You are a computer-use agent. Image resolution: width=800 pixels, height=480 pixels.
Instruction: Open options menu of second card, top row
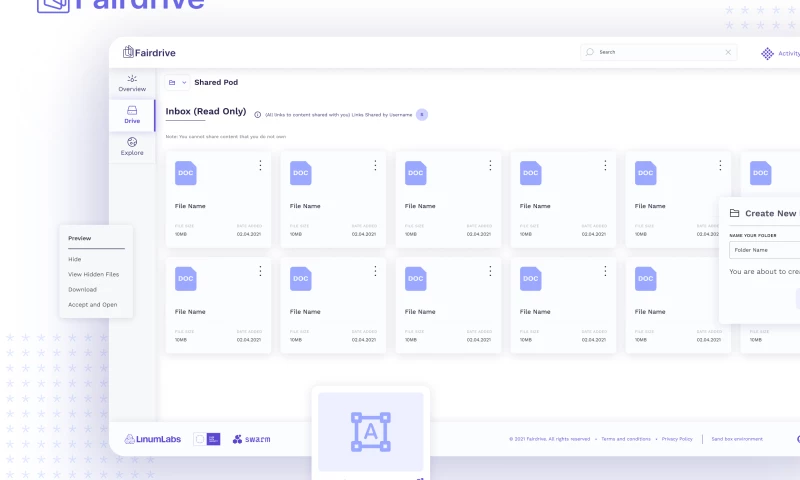pyautogui.click(x=375, y=165)
